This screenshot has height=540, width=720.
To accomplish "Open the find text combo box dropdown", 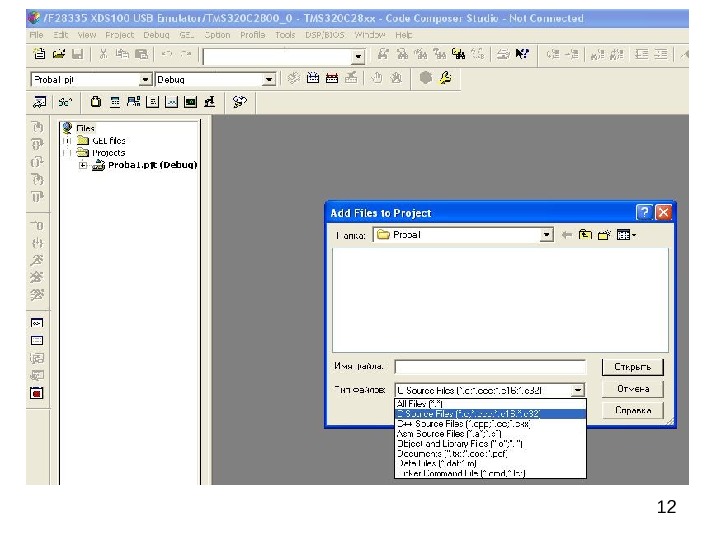I will [358, 57].
